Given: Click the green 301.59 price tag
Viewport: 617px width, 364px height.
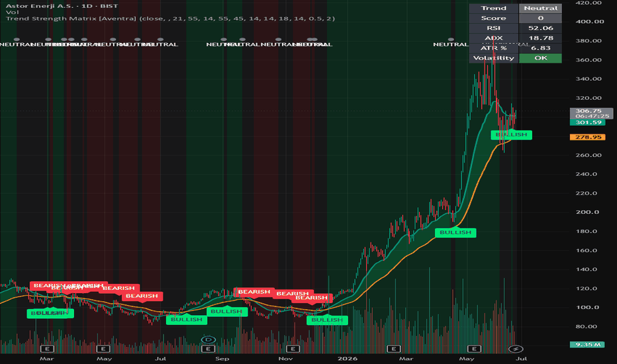Looking at the screenshot, I should tap(587, 122).
